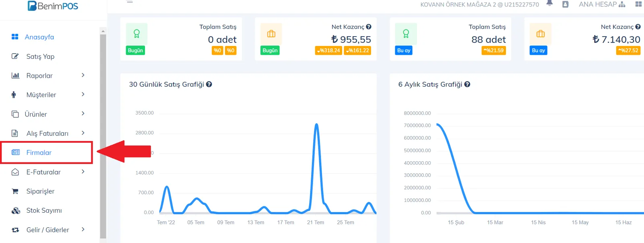Expand the Müşteriler submenu chevron

(x=83, y=94)
